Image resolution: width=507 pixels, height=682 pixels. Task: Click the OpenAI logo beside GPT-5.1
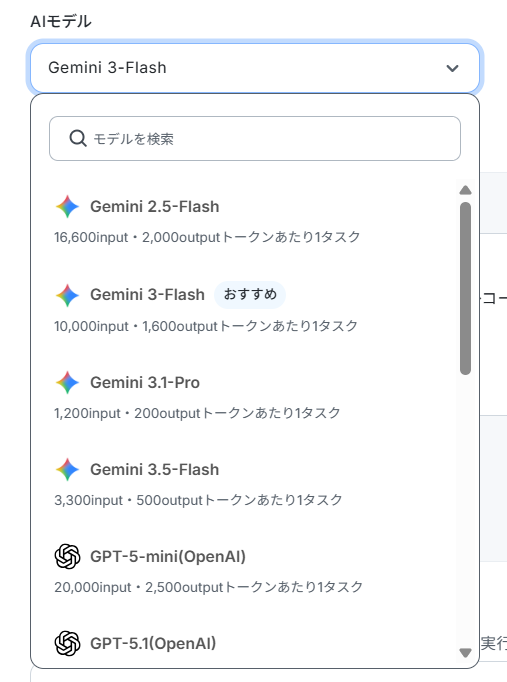pos(67,643)
